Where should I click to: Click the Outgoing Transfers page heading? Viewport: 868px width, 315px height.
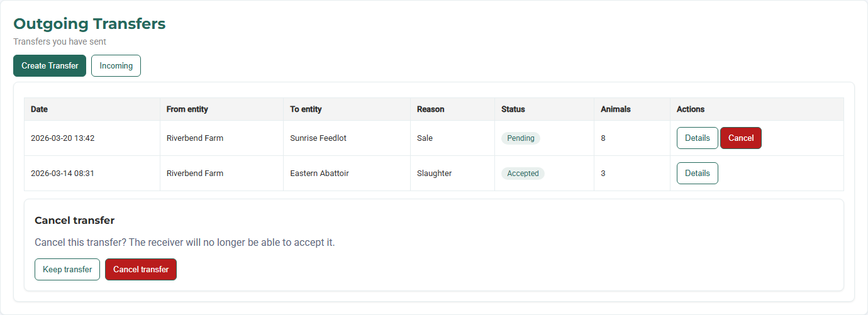click(89, 24)
